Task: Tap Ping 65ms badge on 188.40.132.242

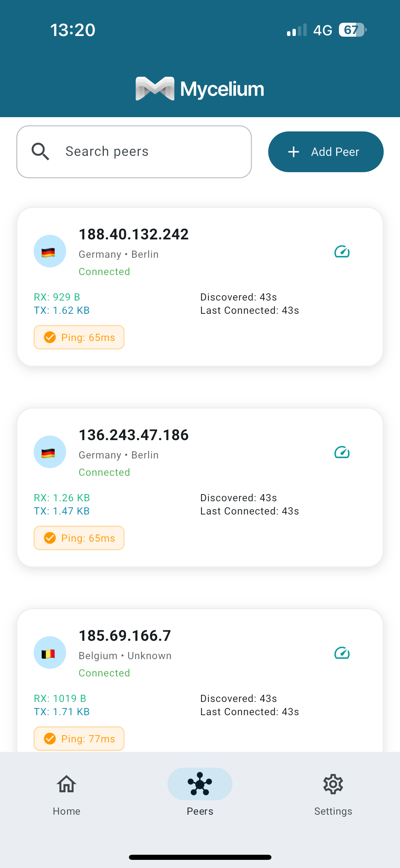Action: click(x=79, y=337)
